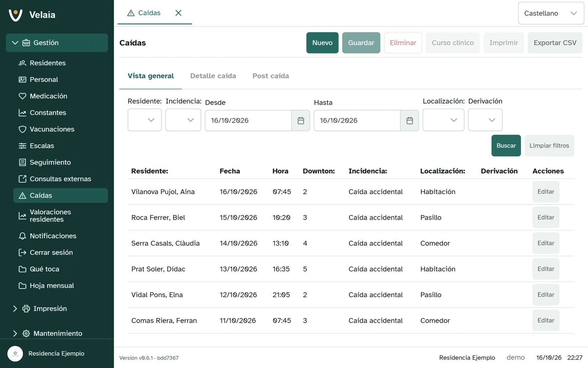Click Exportar CSV button

pos(555,43)
